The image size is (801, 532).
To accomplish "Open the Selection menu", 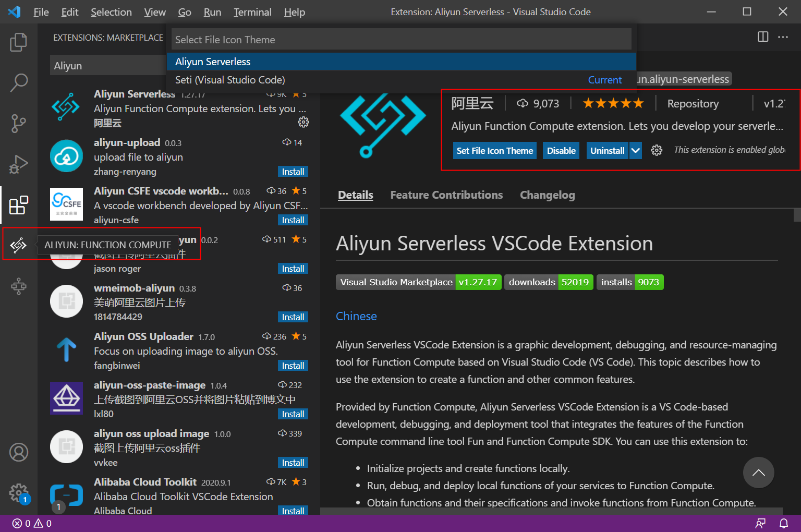I will point(111,11).
